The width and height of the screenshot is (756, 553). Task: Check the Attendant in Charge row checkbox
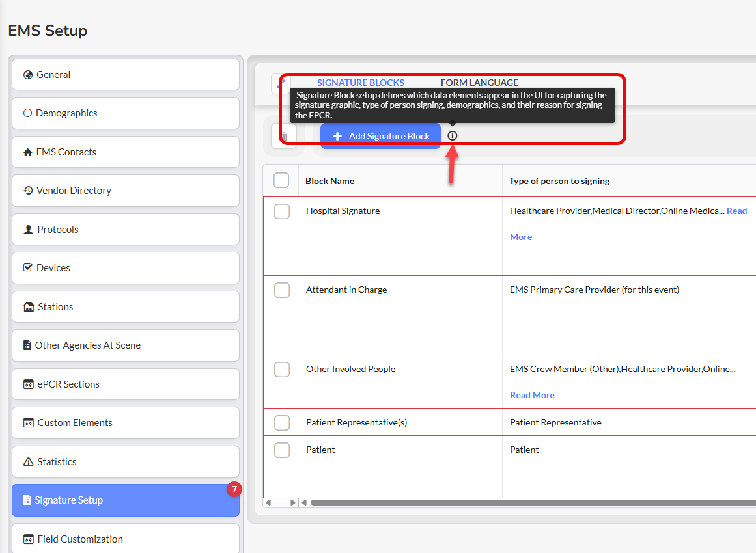[282, 290]
